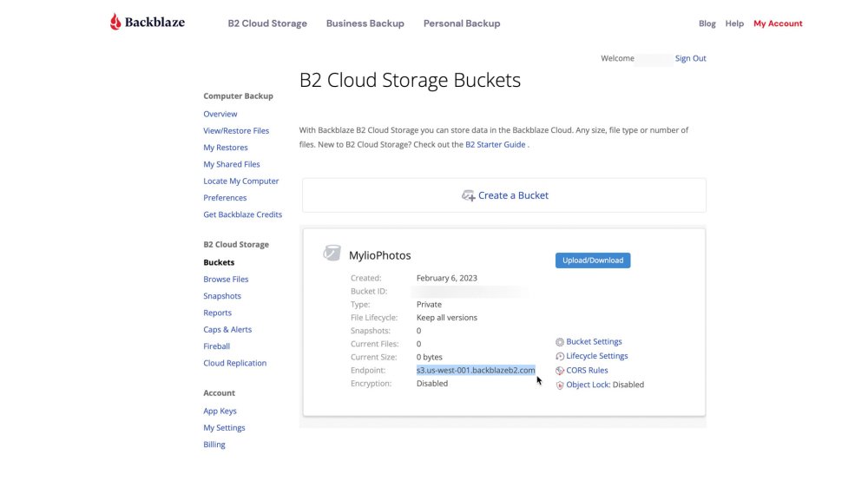The image size is (868, 488).
Task: Open App Keys in Account section
Action: pyautogui.click(x=220, y=412)
